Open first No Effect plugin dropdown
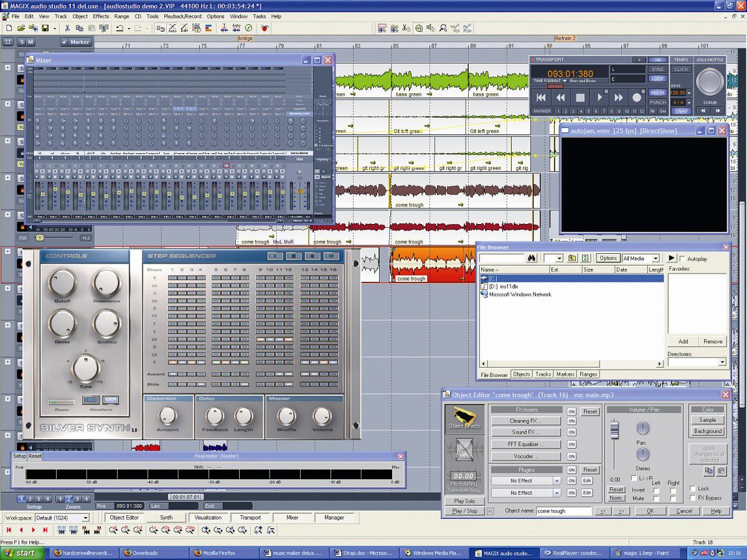The height and width of the screenshot is (560, 747). coord(557,481)
